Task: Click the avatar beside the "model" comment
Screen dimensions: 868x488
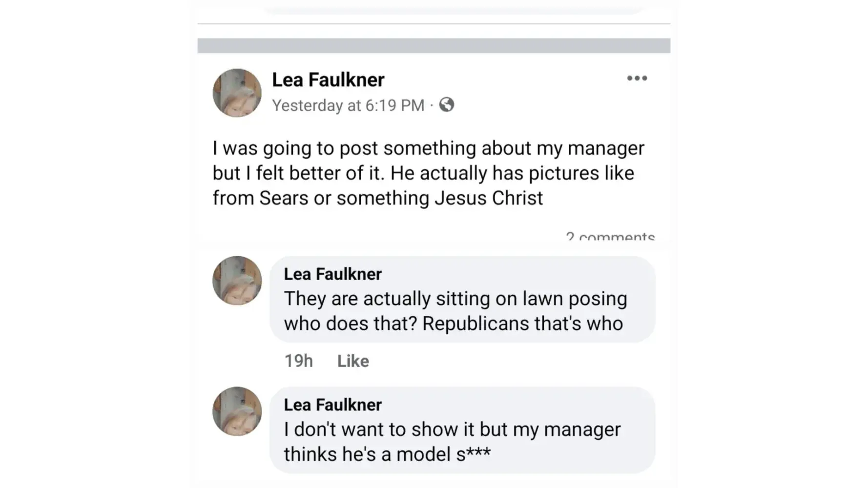Action: (237, 411)
